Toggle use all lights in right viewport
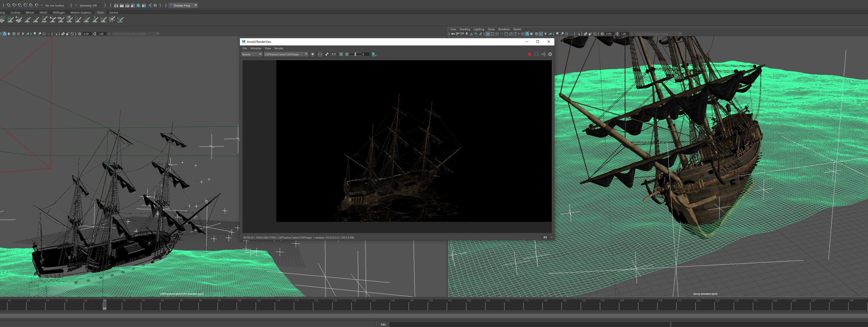 point(545,34)
